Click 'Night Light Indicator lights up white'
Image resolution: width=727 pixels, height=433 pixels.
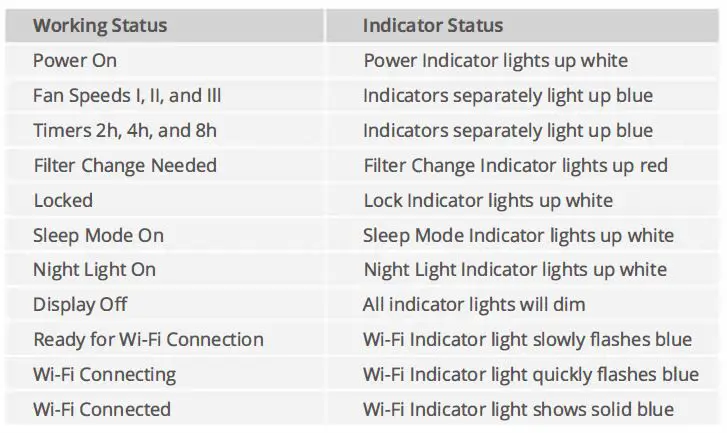pyautogui.click(x=515, y=270)
